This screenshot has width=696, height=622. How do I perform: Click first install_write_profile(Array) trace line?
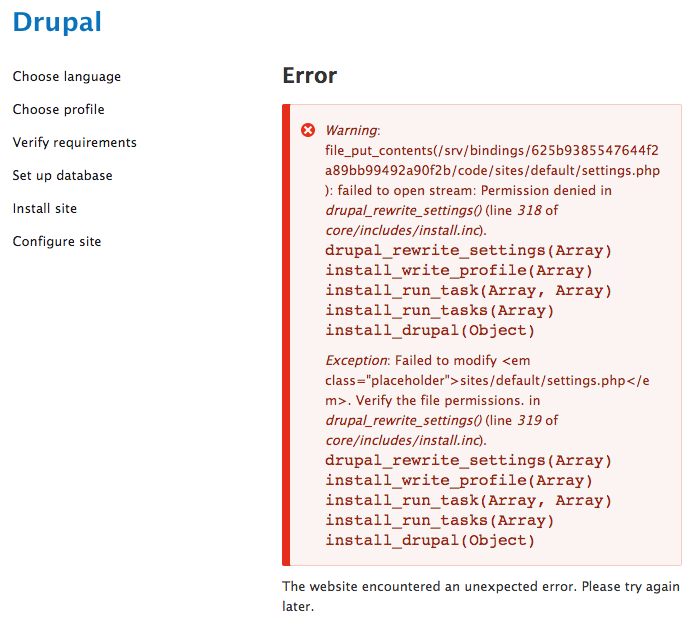click(x=459, y=271)
